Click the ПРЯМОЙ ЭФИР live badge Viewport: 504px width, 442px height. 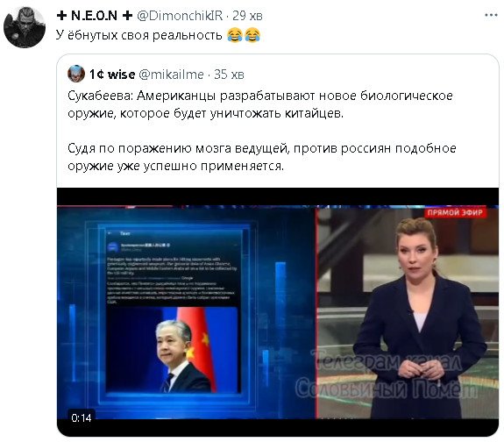(455, 212)
